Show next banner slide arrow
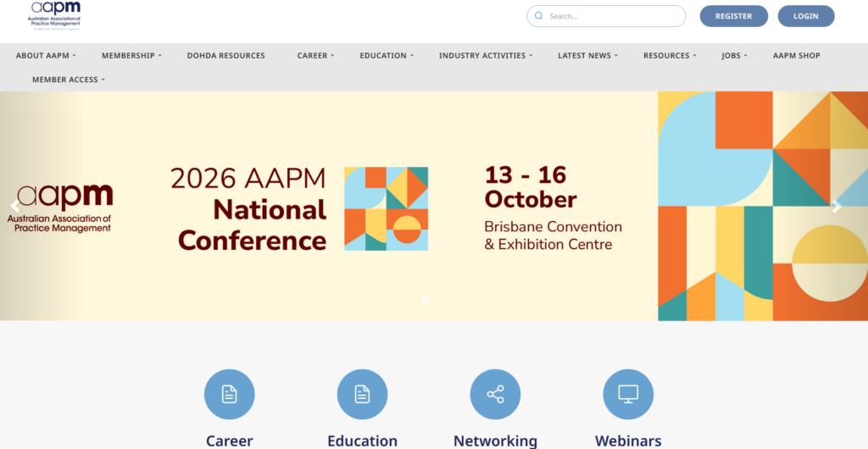 pyautogui.click(x=837, y=206)
